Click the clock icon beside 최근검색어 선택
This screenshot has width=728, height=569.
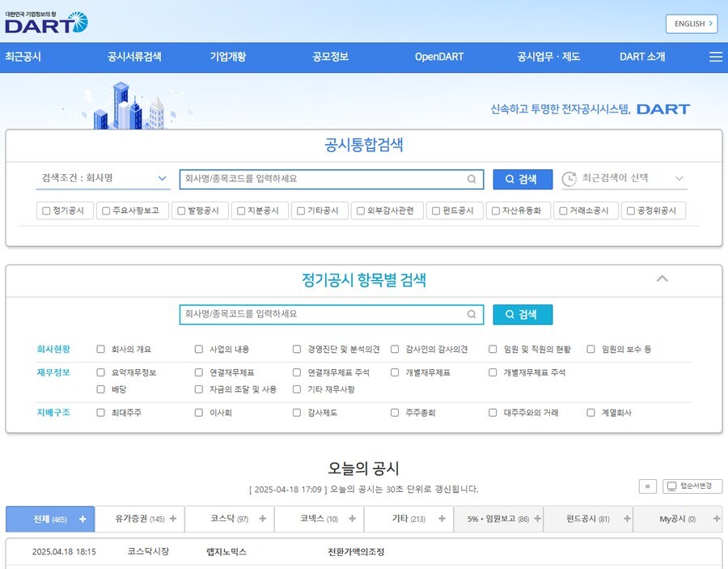tap(569, 178)
